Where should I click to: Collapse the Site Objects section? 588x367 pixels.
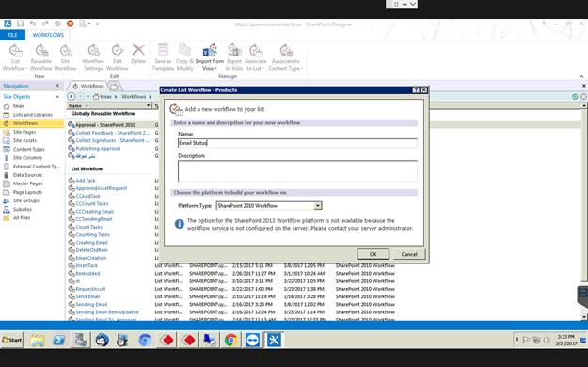click(x=57, y=97)
